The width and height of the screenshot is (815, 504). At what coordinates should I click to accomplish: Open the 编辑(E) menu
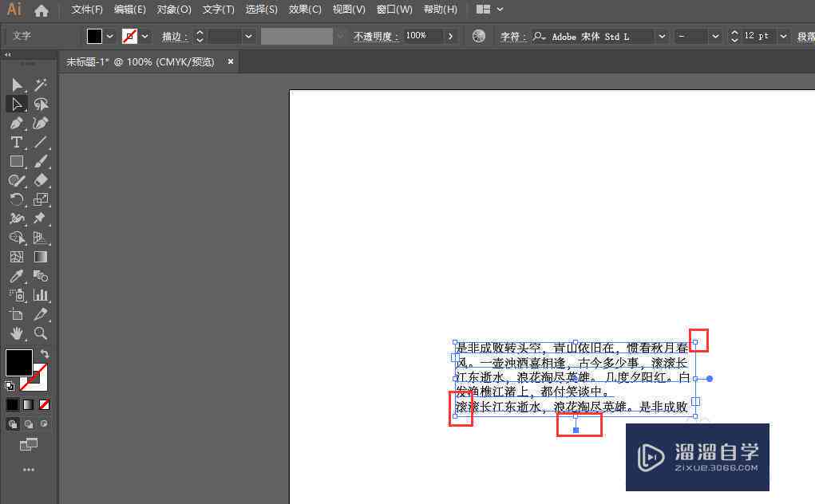130,10
